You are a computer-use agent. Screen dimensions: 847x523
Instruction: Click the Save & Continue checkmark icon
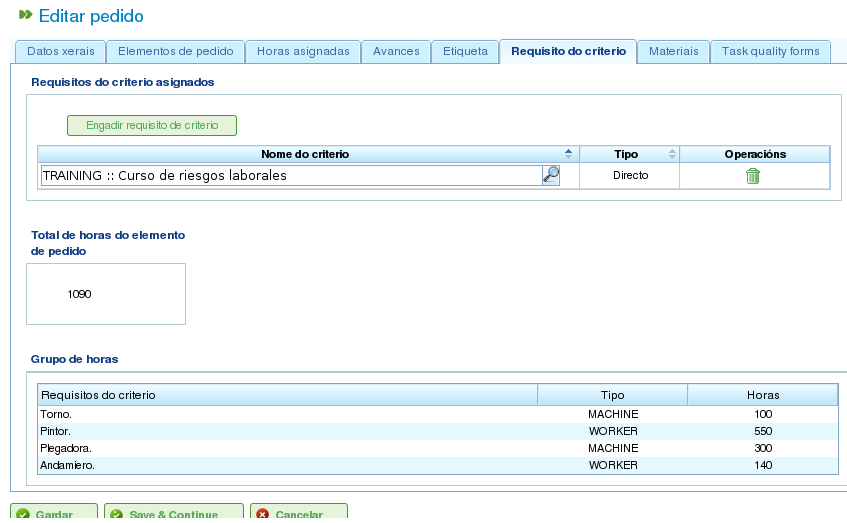tap(116, 514)
